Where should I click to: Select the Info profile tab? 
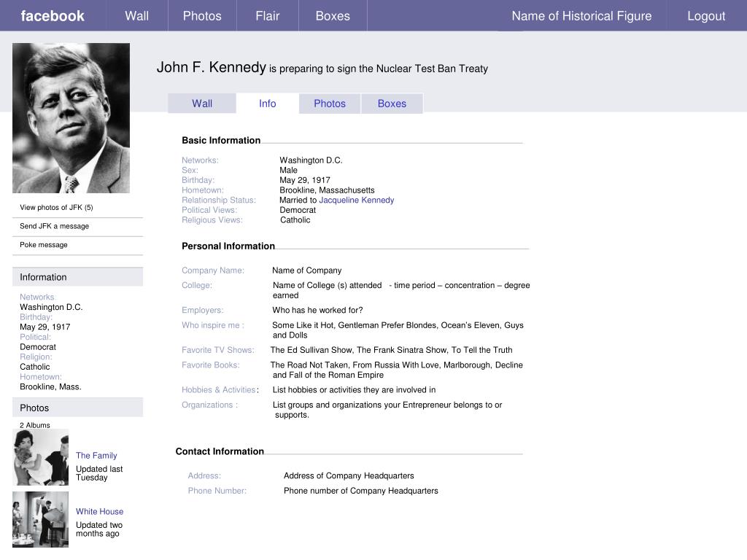pos(267,104)
